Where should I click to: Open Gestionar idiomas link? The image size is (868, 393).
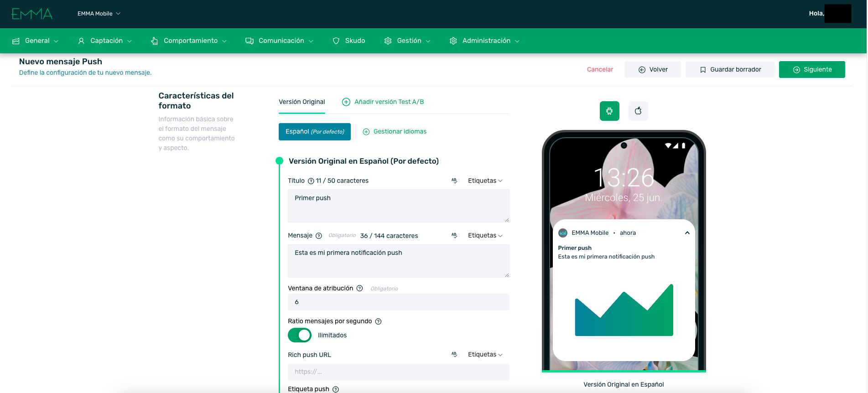tap(395, 132)
